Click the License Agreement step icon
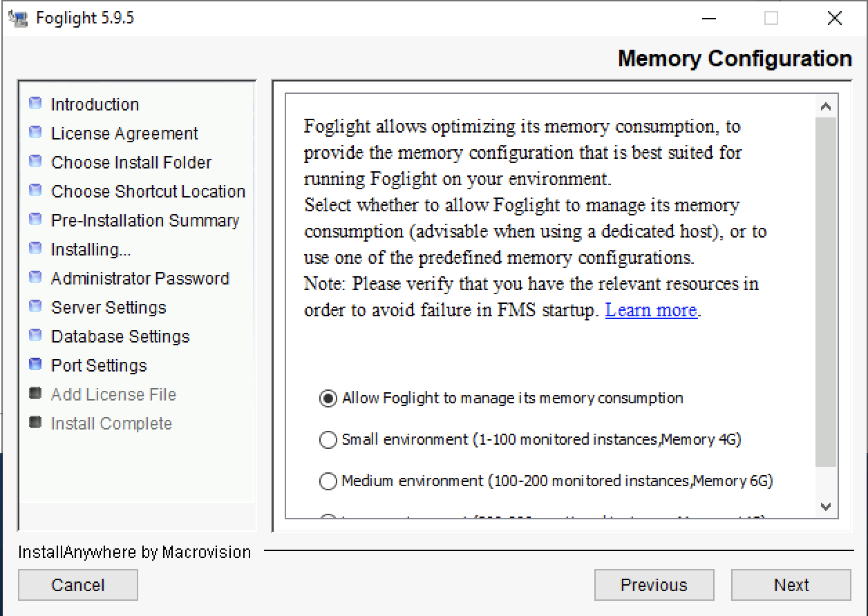The image size is (868, 616). (x=35, y=131)
